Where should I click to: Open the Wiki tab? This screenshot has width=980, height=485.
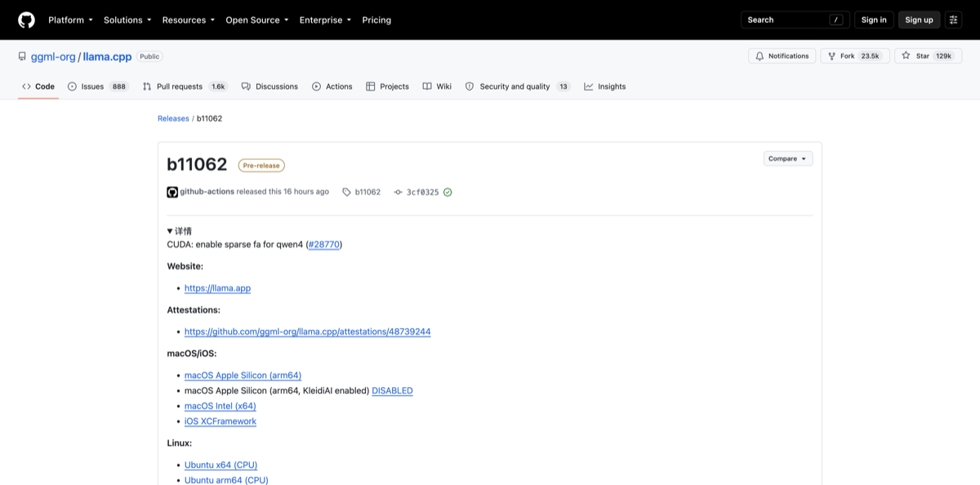point(437,87)
